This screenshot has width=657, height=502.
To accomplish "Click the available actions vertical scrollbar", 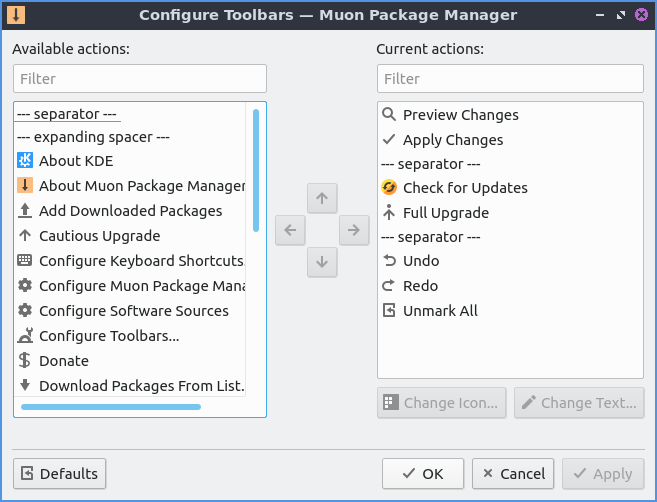I will coord(256,170).
